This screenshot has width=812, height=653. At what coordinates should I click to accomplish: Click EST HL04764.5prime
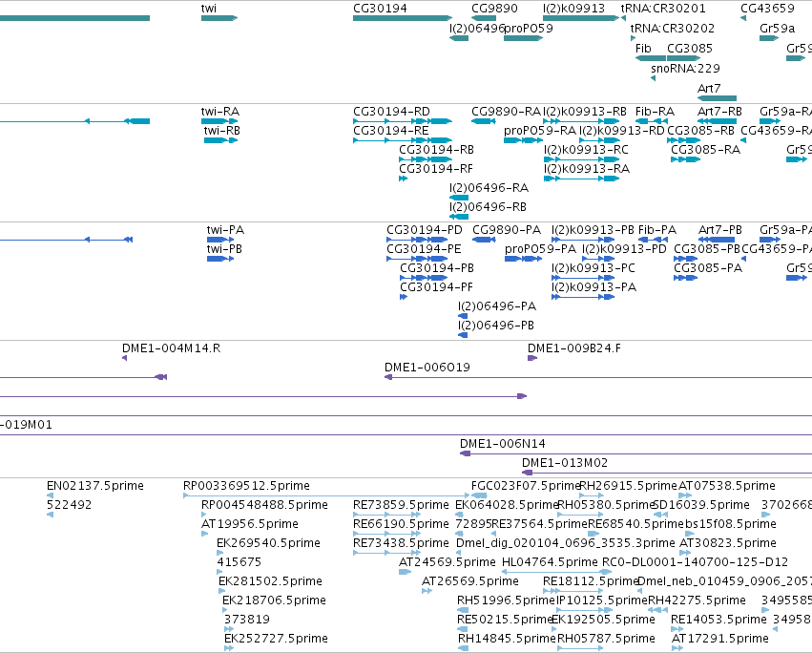pyautogui.click(x=550, y=562)
